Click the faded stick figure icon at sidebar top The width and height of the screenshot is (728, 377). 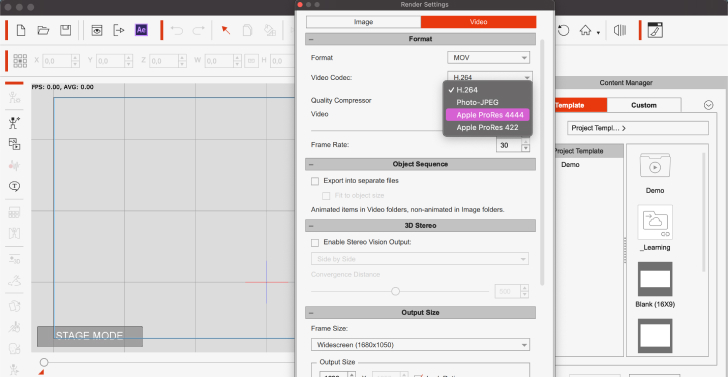click(x=14, y=98)
